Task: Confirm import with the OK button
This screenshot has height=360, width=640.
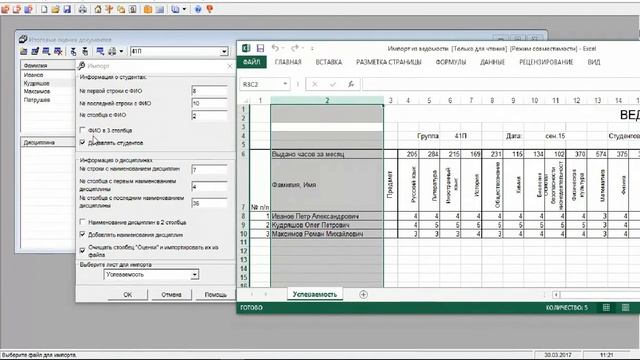Action: tap(128, 294)
